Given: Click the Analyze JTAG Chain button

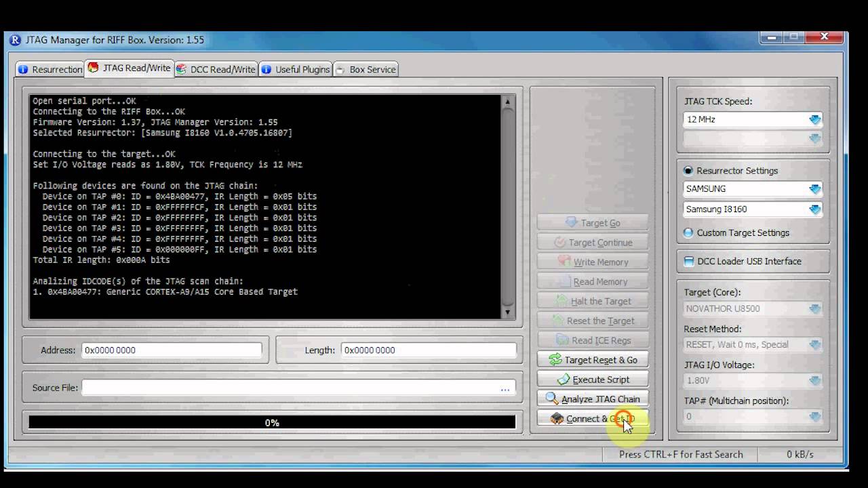Looking at the screenshot, I should pyautogui.click(x=593, y=399).
